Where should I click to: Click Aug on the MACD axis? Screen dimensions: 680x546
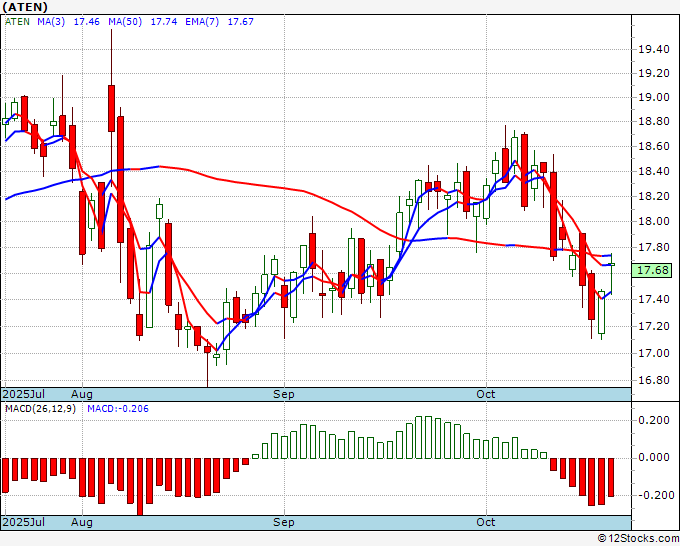[x=82, y=522]
